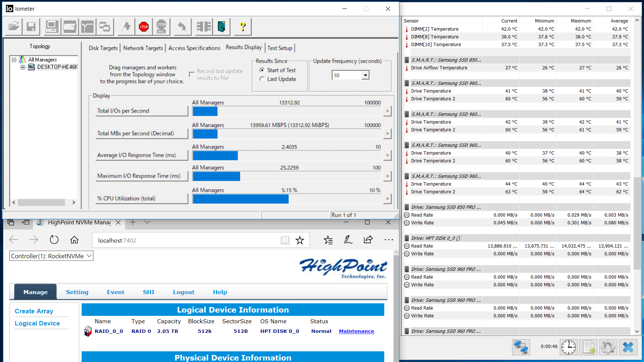Click the Save floppy disk icon in Iometer
The image size is (644, 362).
click(x=31, y=27)
